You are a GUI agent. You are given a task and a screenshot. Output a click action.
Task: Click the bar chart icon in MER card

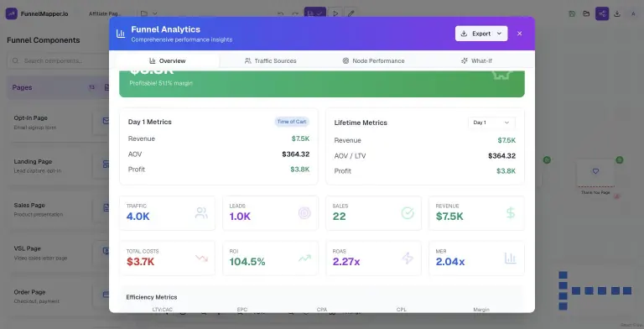pyautogui.click(x=510, y=258)
